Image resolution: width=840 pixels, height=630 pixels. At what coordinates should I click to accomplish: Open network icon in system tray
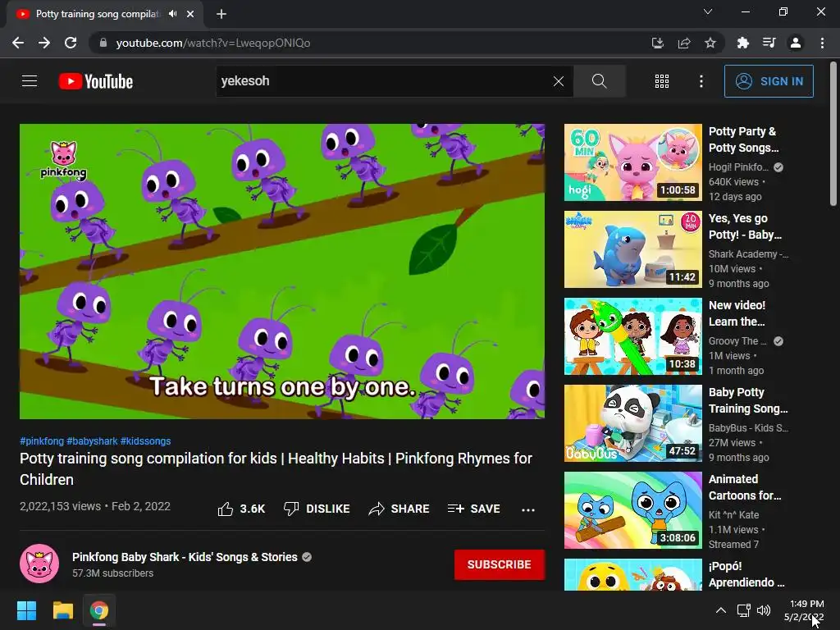pos(743,610)
